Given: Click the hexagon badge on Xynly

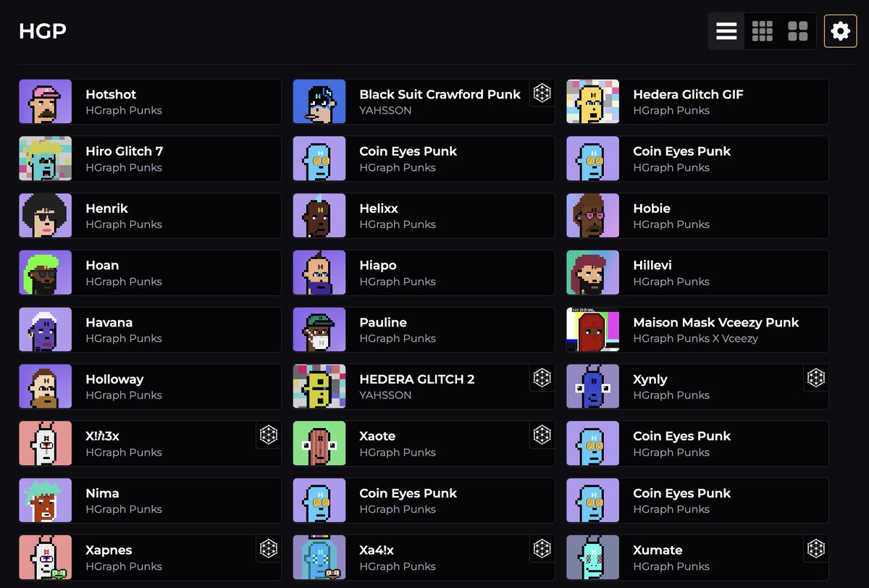Looking at the screenshot, I should [x=816, y=377].
